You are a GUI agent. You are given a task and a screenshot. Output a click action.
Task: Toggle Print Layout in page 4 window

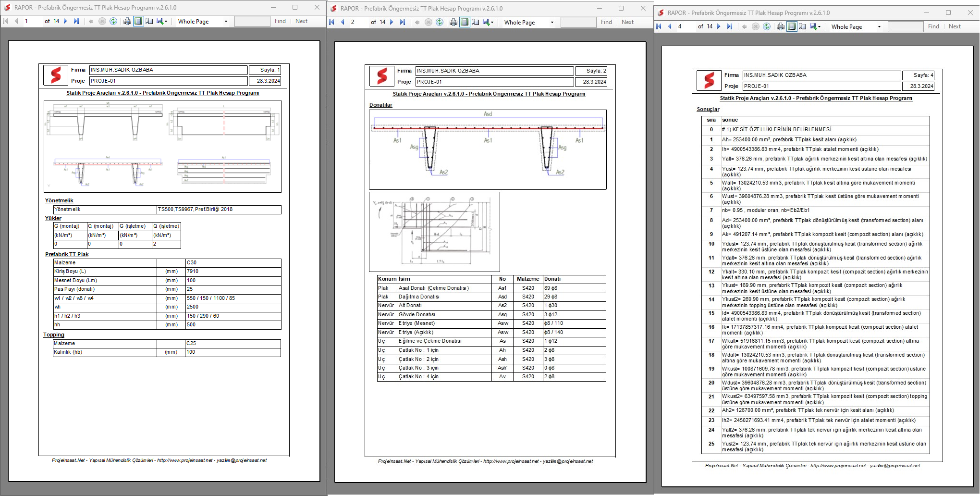[x=792, y=26]
